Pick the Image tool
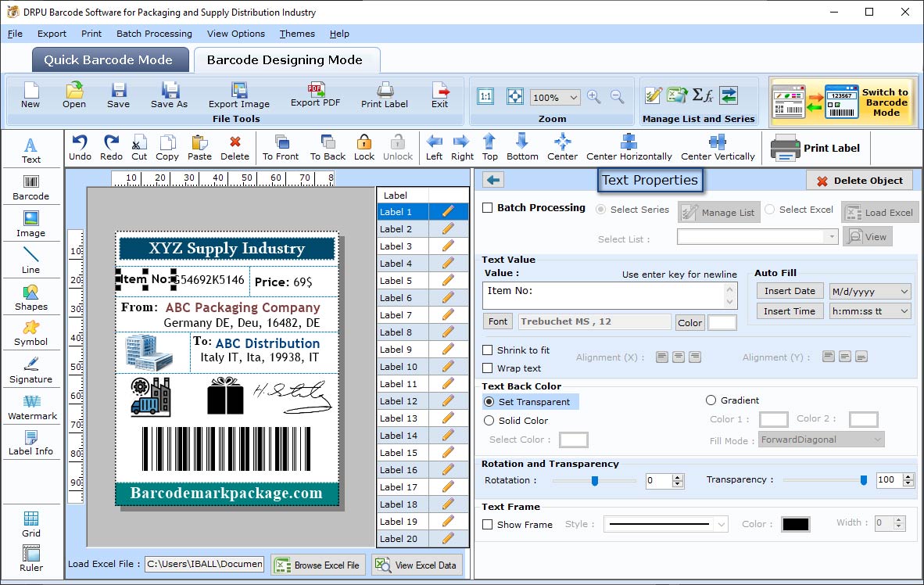 [x=30, y=224]
